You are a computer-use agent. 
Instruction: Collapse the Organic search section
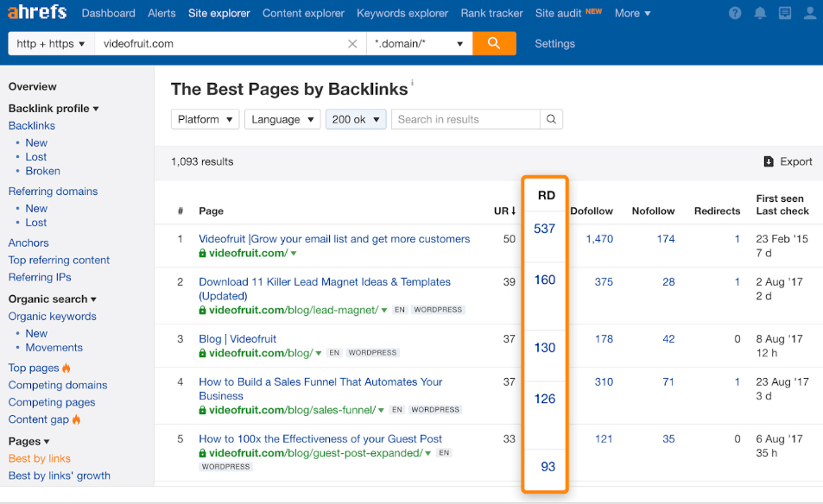pos(53,299)
